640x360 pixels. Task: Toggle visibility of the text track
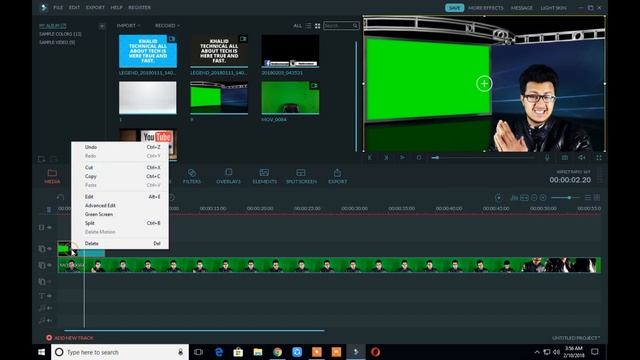(x=49, y=296)
